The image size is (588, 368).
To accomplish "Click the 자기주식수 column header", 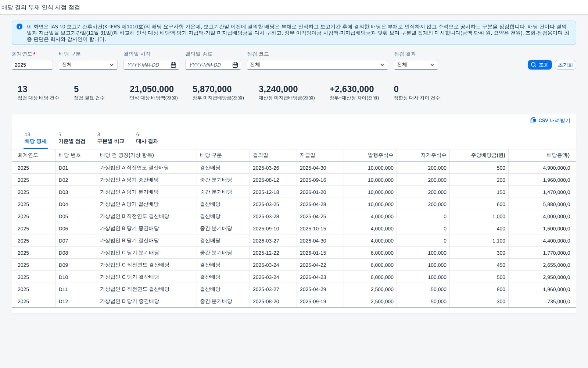I will point(423,155).
